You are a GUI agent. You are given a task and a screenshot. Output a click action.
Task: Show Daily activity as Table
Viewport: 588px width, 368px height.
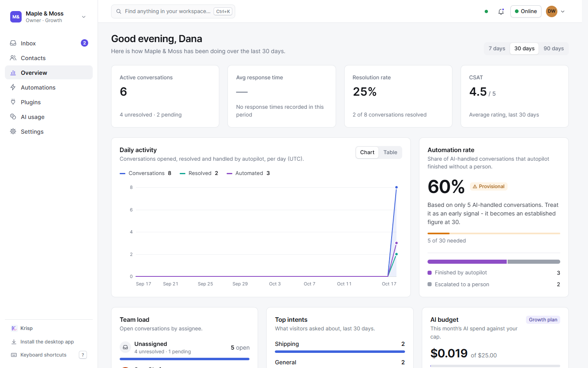tap(390, 152)
